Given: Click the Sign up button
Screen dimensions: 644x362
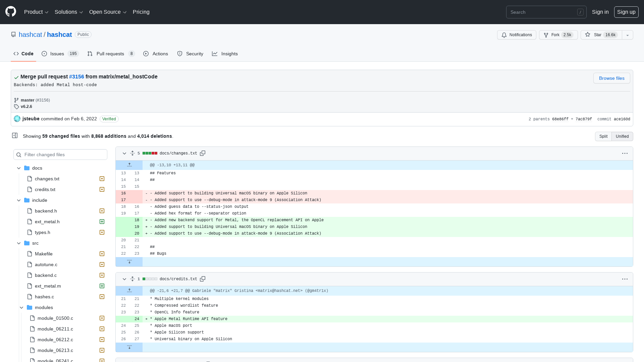Looking at the screenshot, I should pos(626,12).
